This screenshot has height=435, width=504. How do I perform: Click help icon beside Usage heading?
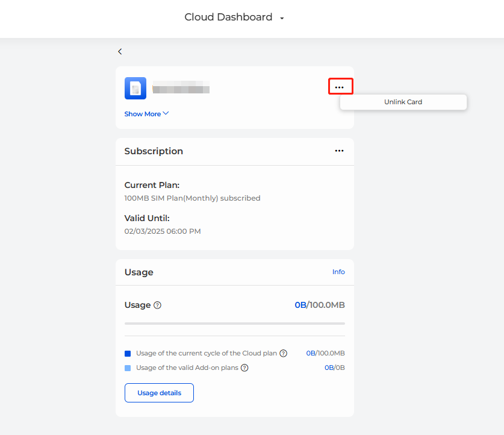coord(157,305)
